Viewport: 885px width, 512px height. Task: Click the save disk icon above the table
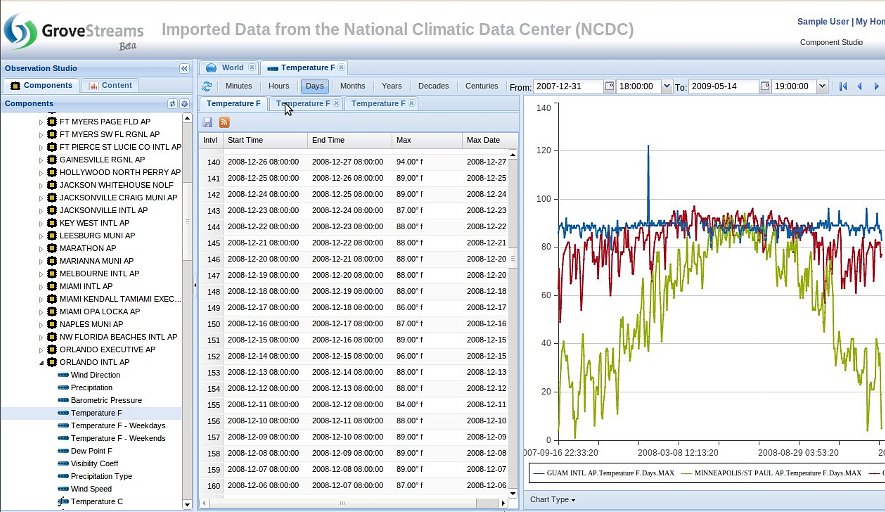tap(207, 122)
